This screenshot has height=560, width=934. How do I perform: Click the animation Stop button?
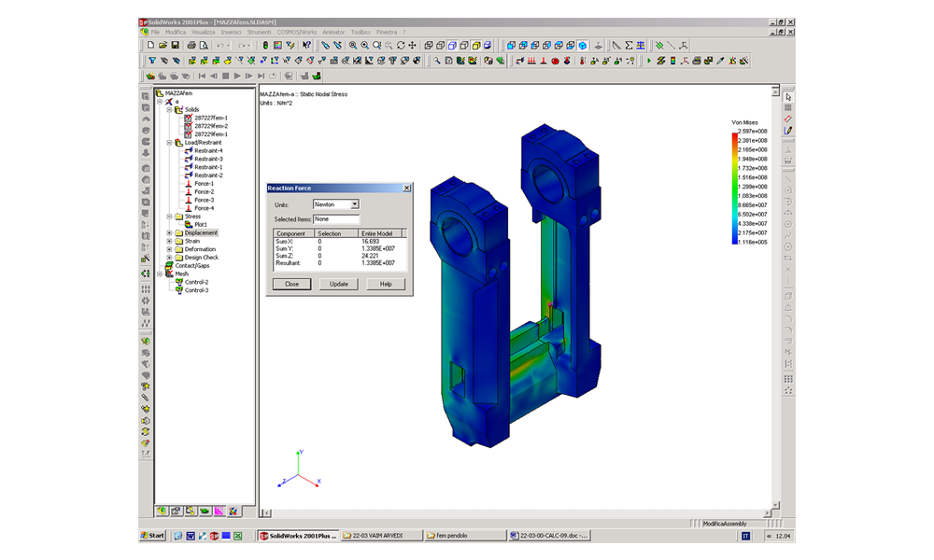(x=225, y=77)
